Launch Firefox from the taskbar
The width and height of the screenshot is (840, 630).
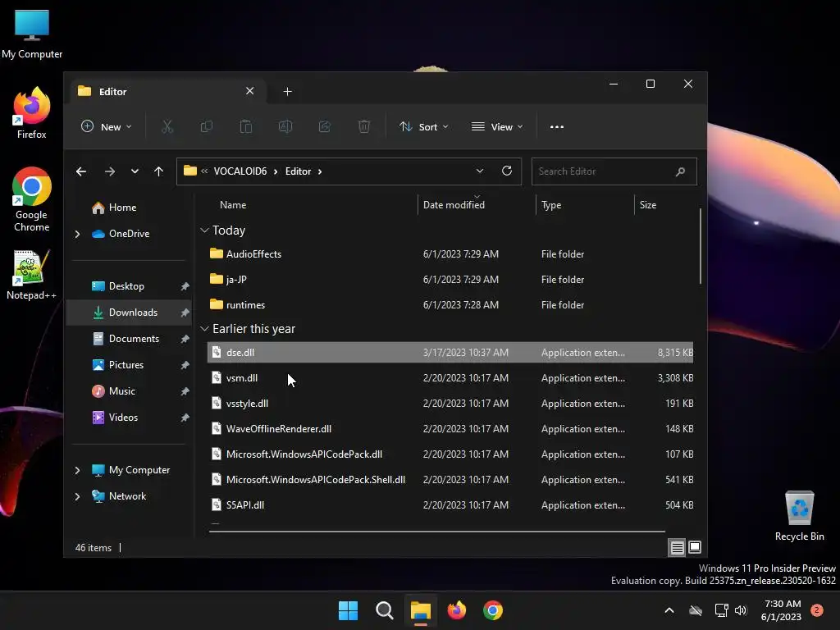coord(456,610)
